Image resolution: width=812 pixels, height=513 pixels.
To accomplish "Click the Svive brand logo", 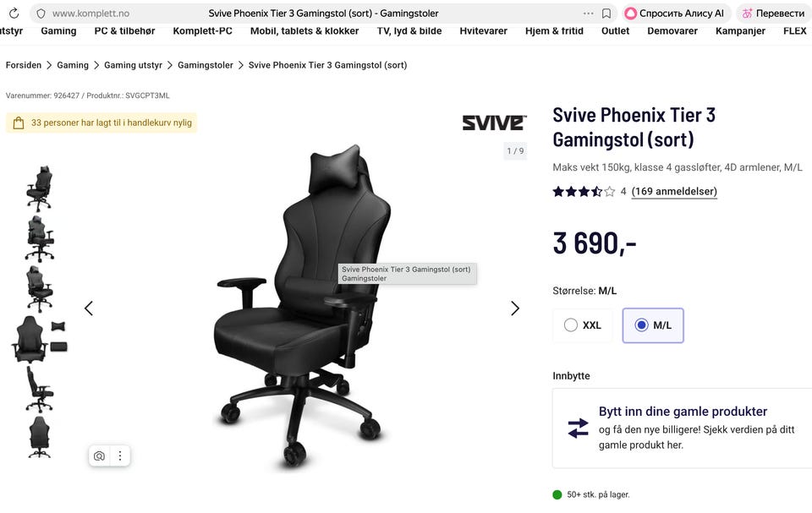I will point(494,123).
